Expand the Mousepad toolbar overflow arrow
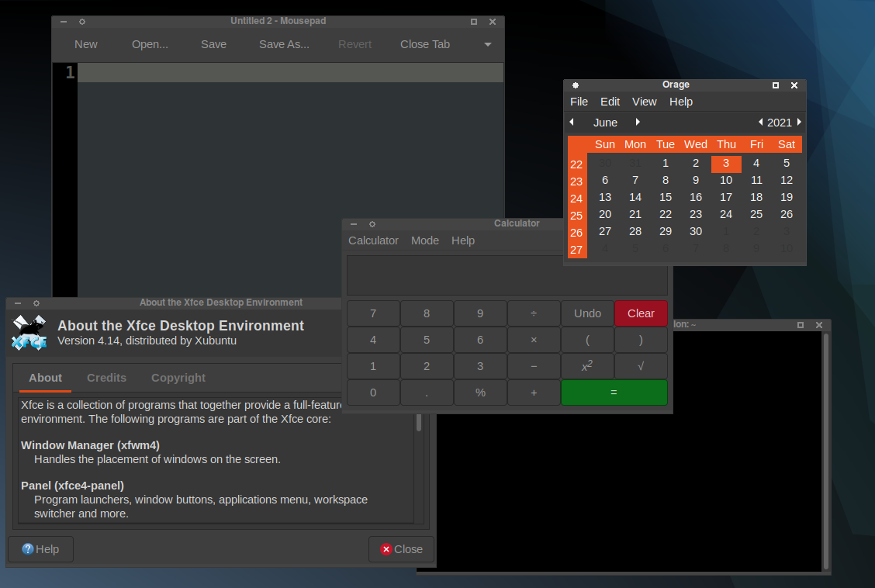 click(x=488, y=45)
